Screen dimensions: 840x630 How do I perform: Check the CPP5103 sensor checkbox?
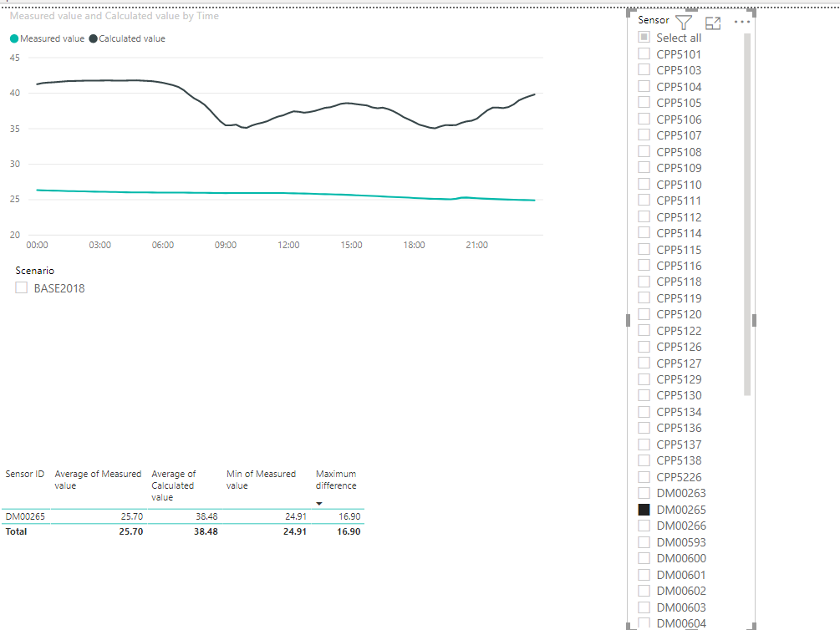pos(644,69)
